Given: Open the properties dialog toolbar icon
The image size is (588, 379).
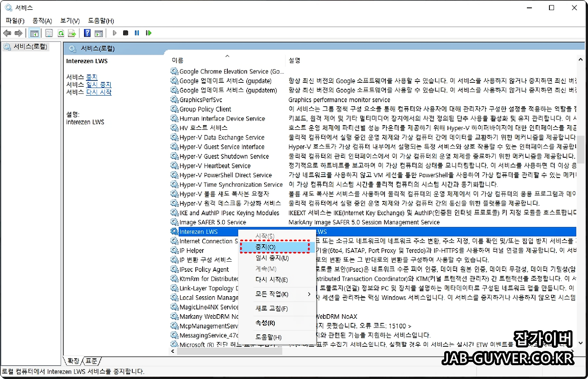Looking at the screenshot, I should coord(49,33).
